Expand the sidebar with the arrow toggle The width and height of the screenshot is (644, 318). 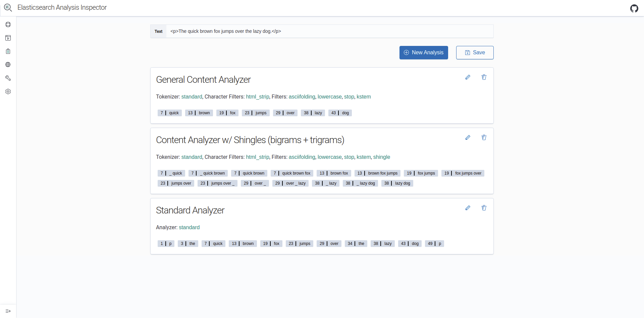tap(8, 311)
